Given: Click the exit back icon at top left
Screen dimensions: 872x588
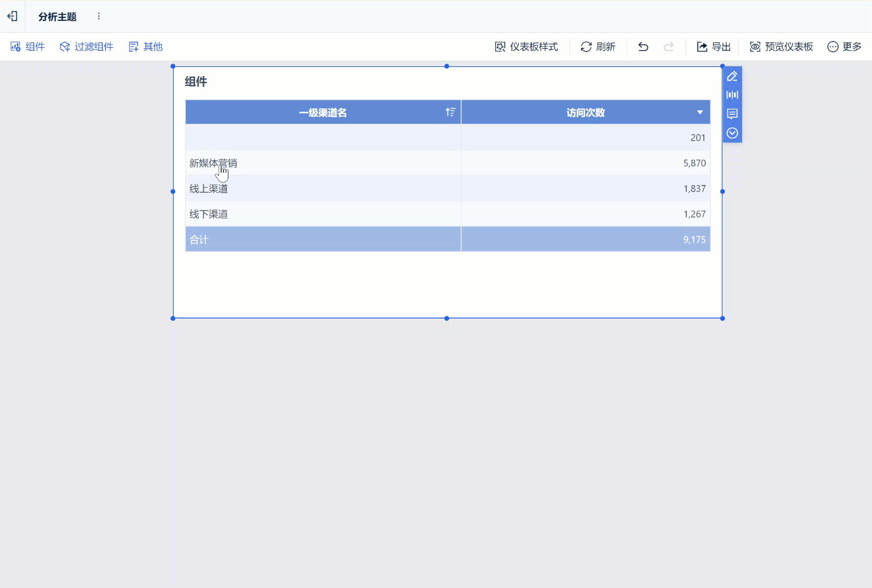Looking at the screenshot, I should point(12,16).
